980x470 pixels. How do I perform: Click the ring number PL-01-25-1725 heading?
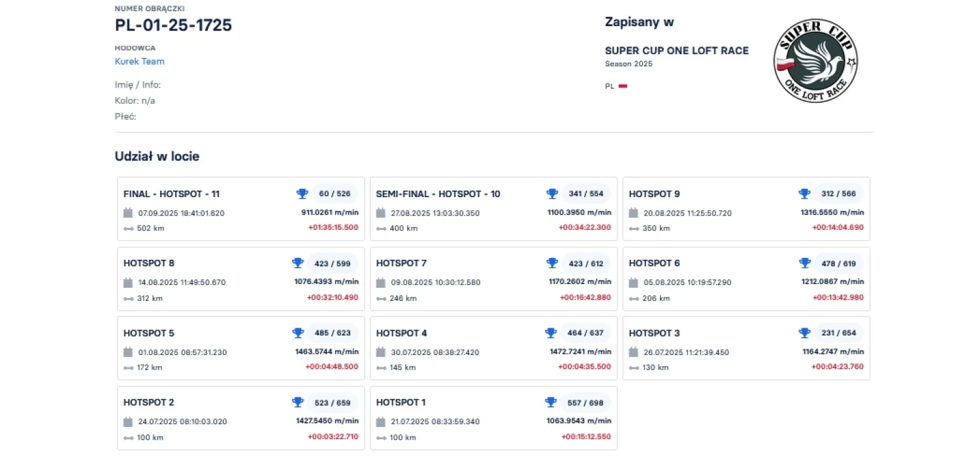[x=173, y=25]
